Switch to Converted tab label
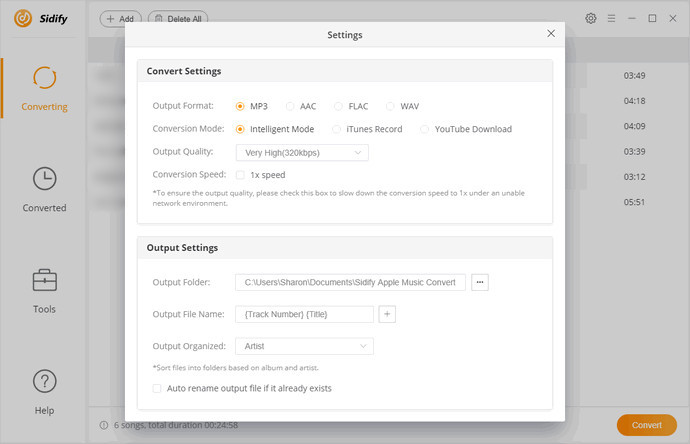 click(44, 208)
